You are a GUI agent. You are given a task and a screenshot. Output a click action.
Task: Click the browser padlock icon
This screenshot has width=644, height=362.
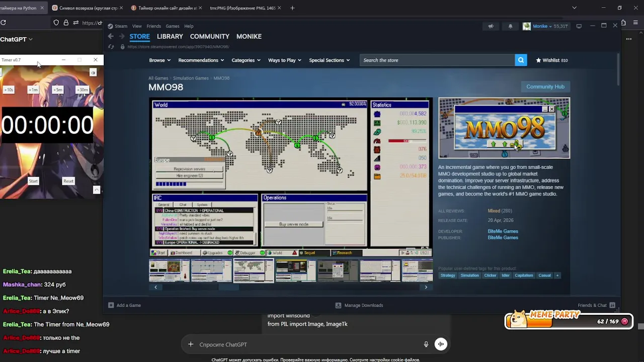click(x=66, y=23)
